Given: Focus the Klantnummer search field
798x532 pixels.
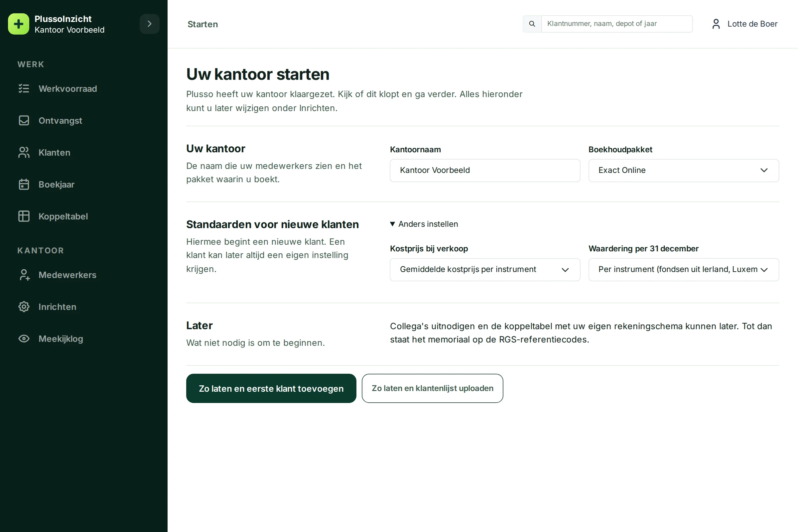Looking at the screenshot, I should pyautogui.click(x=617, y=24).
